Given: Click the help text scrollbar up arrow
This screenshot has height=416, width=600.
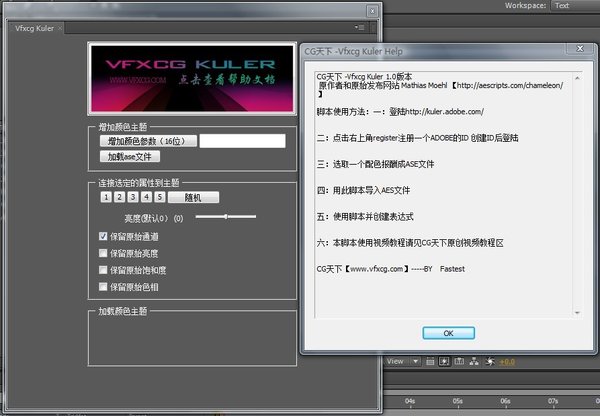Looking at the screenshot, I should coord(577,78).
